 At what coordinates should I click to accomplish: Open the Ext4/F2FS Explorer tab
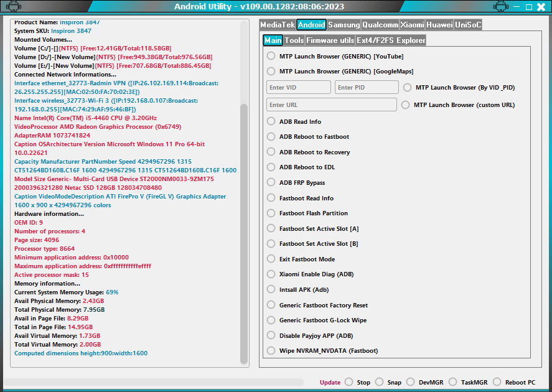390,40
